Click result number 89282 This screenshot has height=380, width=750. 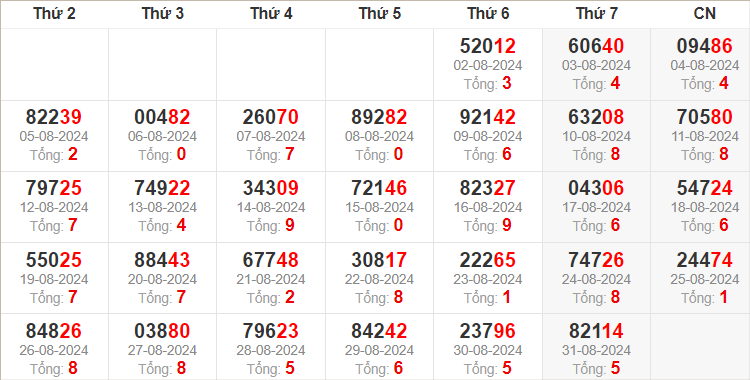379,117
